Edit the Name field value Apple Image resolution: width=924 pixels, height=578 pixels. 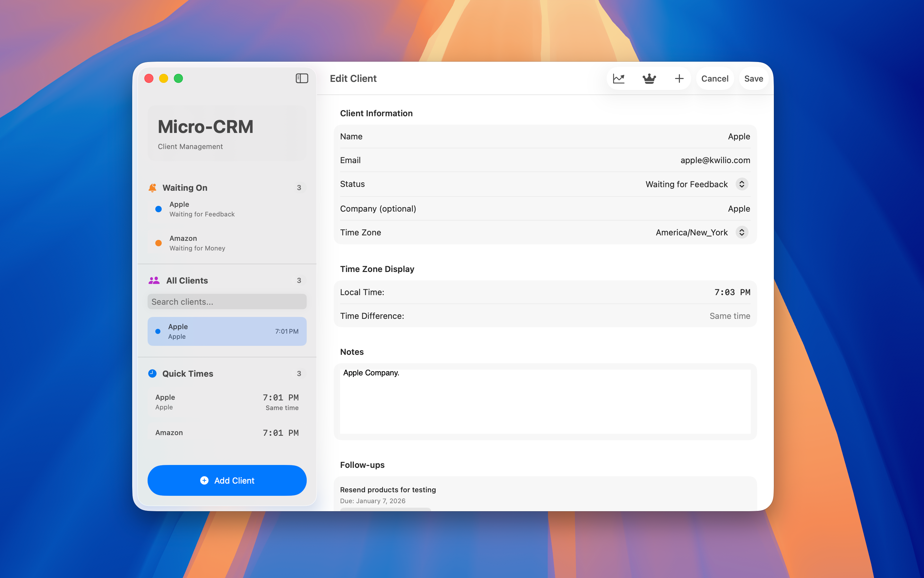click(739, 136)
